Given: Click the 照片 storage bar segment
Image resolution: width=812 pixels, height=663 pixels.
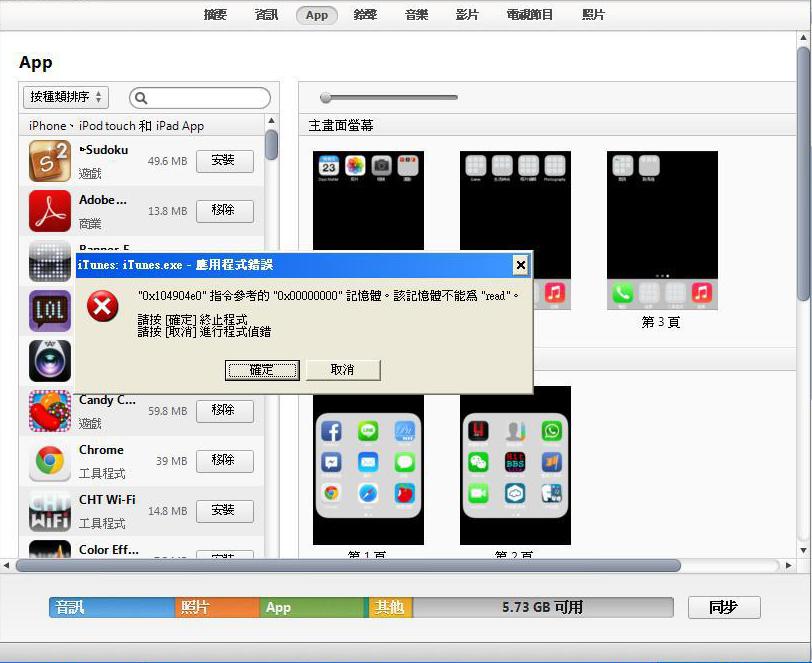Looking at the screenshot, I should click(x=217, y=607).
